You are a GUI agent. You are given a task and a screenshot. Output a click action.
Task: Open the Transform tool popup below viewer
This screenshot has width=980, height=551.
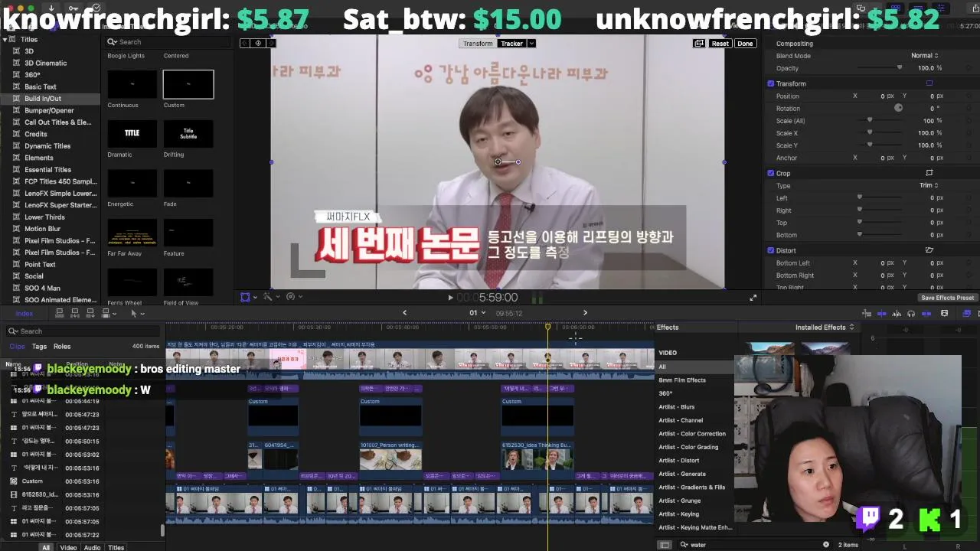[248, 296]
